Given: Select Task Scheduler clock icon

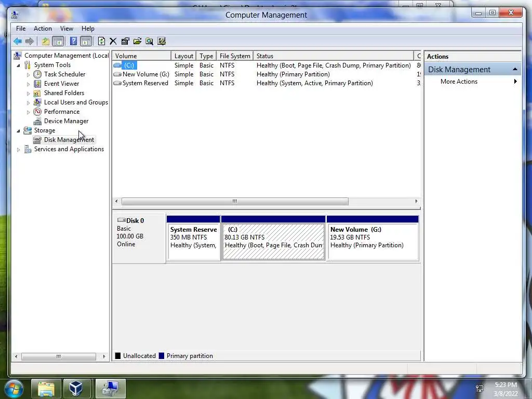Looking at the screenshot, I should tap(37, 74).
